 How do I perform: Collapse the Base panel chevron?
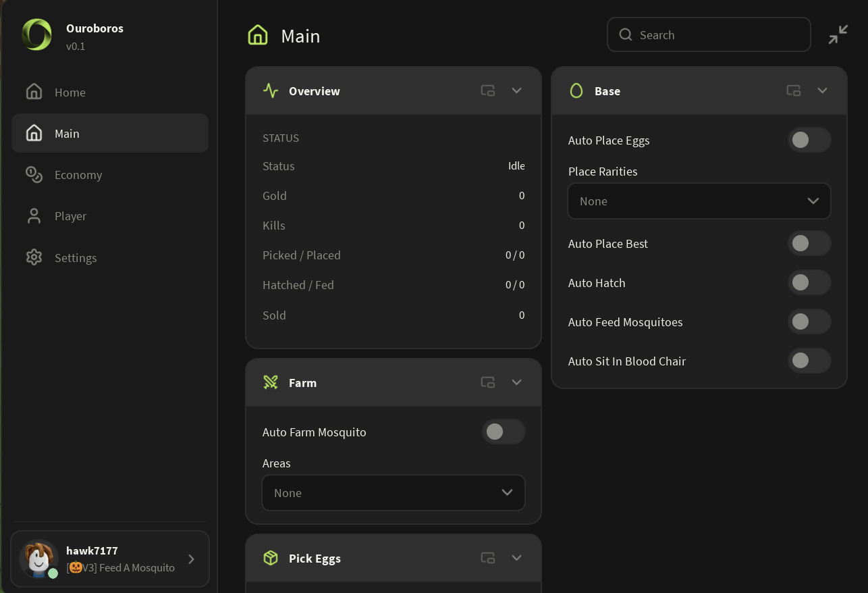click(822, 91)
